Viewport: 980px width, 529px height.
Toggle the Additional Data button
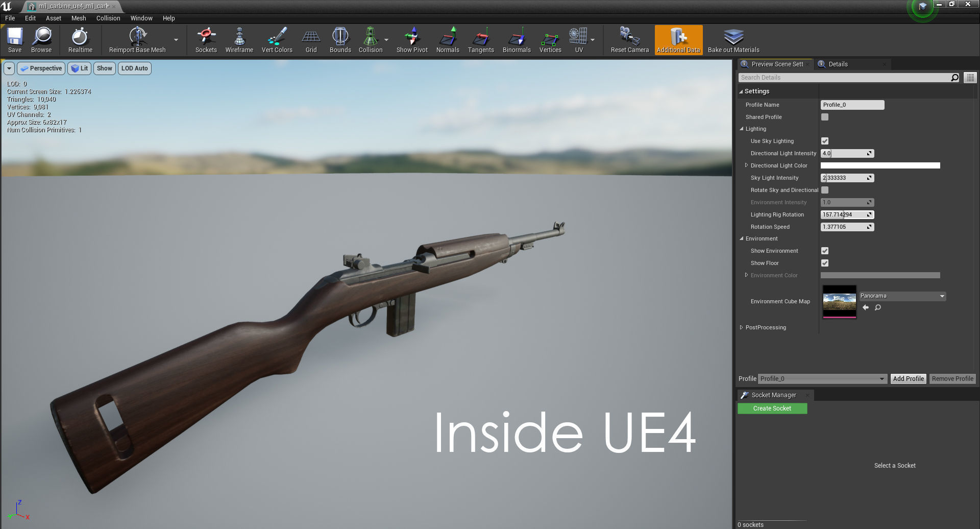click(678, 39)
